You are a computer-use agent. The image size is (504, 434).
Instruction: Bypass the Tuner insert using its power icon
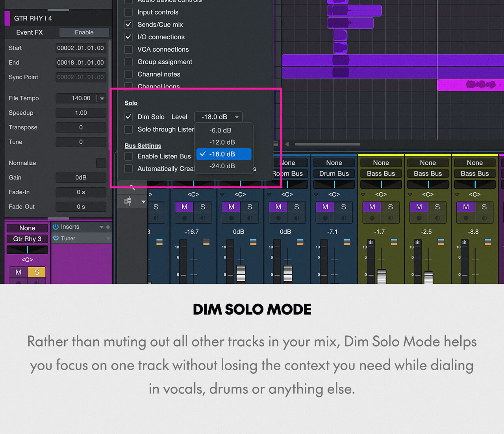[56, 238]
